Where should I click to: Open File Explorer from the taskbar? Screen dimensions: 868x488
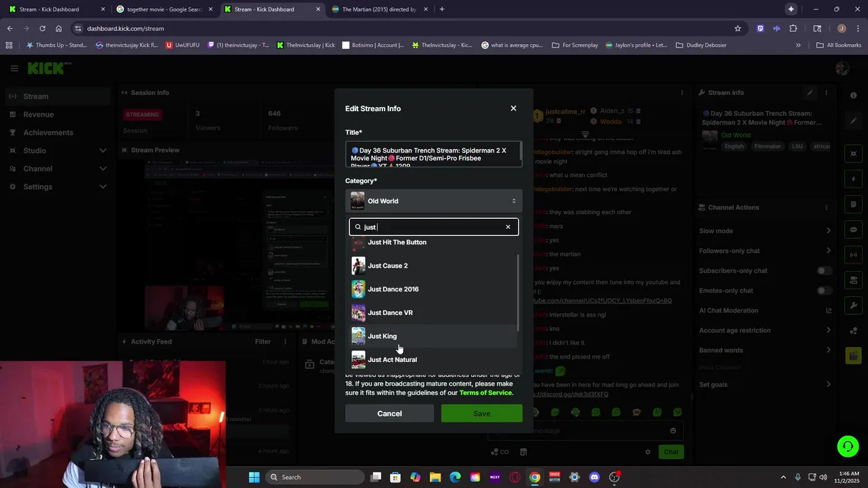(435, 477)
